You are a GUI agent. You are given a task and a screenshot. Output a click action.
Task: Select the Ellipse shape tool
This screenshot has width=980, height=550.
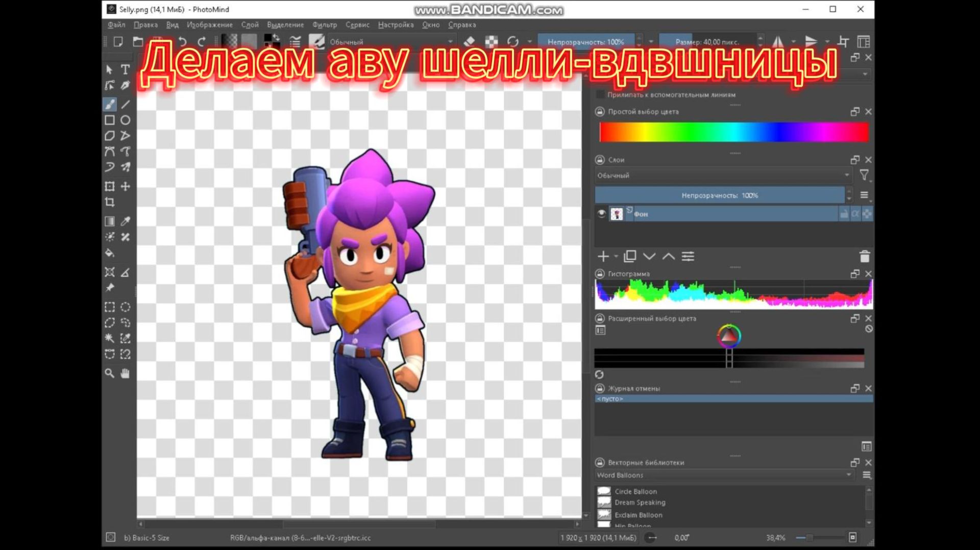125,120
